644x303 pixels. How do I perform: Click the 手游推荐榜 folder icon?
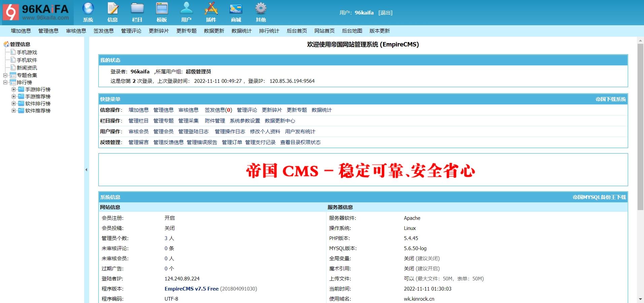(21, 96)
